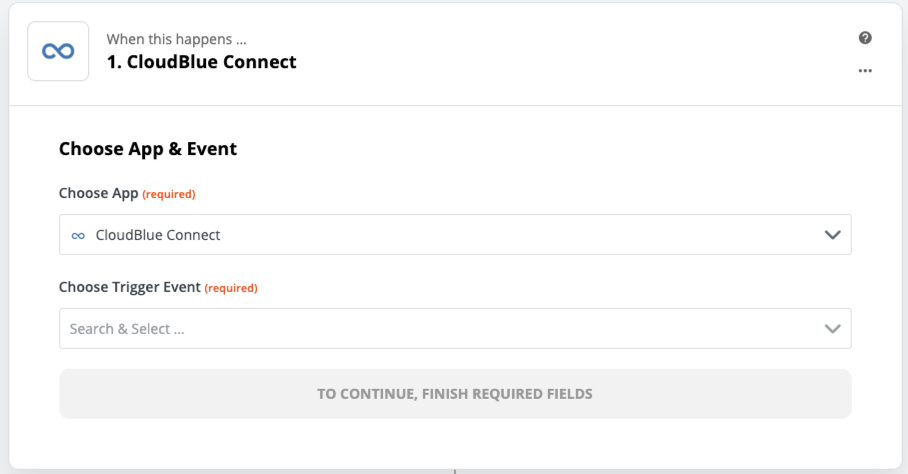This screenshot has width=908, height=474.
Task: Open the three-dot step options menu
Action: click(865, 71)
